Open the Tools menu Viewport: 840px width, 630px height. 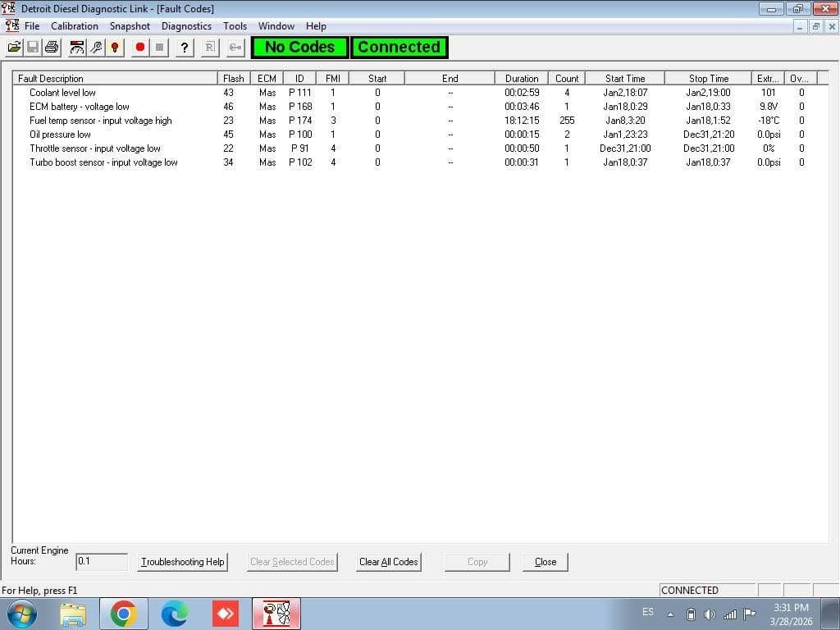pyautogui.click(x=235, y=26)
